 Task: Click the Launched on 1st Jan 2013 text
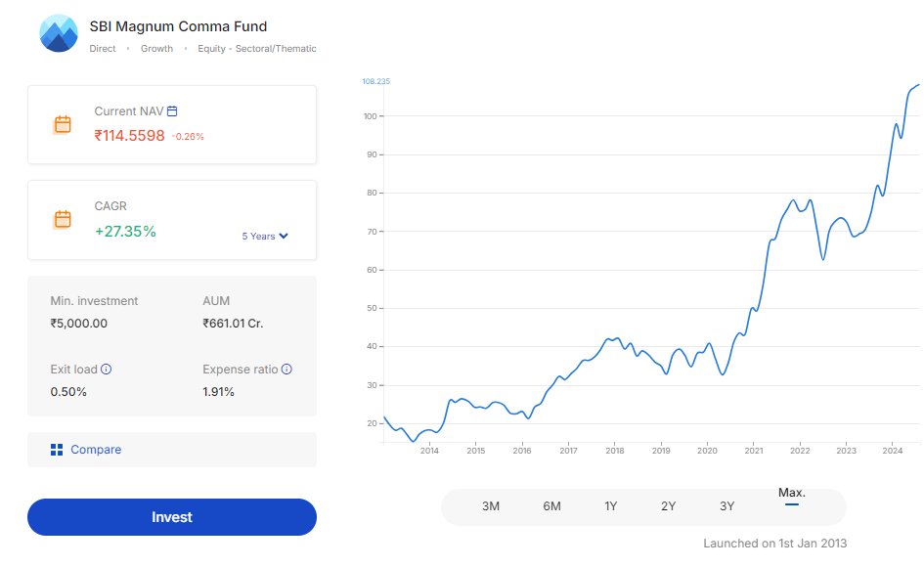[x=775, y=544]
